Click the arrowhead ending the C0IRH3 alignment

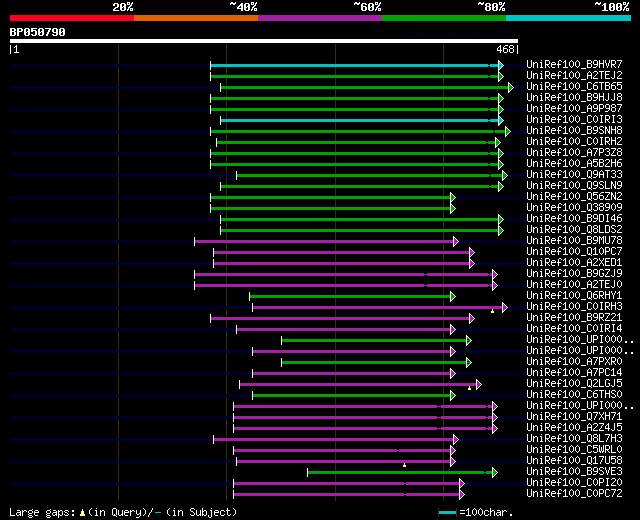click(505, 308)
